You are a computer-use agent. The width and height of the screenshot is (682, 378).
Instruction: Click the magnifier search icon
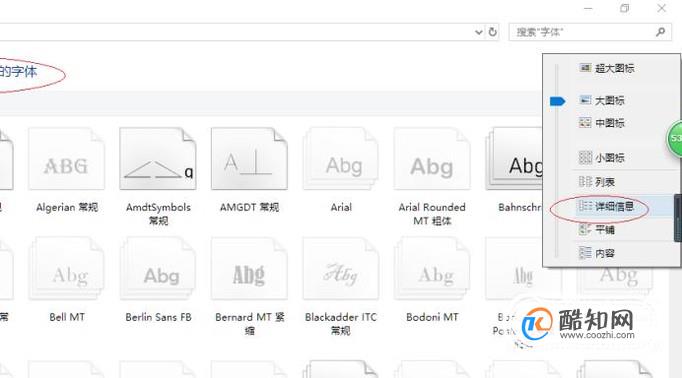coord(661,32)
